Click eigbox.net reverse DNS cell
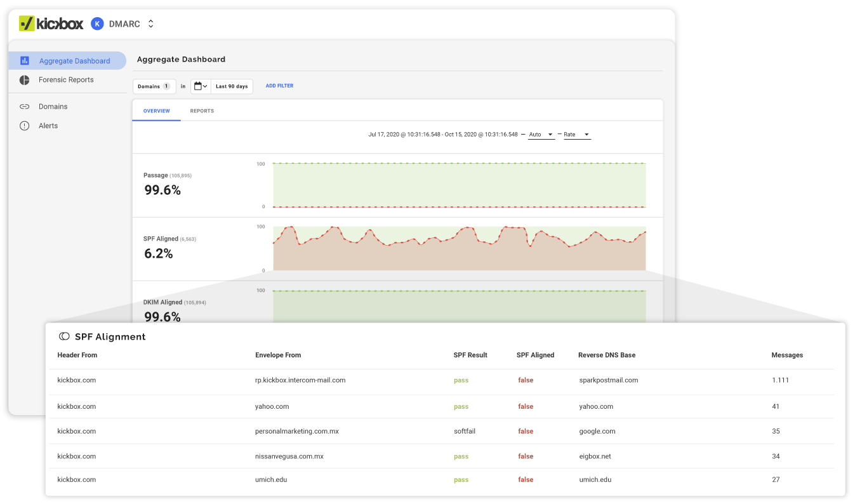 tap(595, 456)
